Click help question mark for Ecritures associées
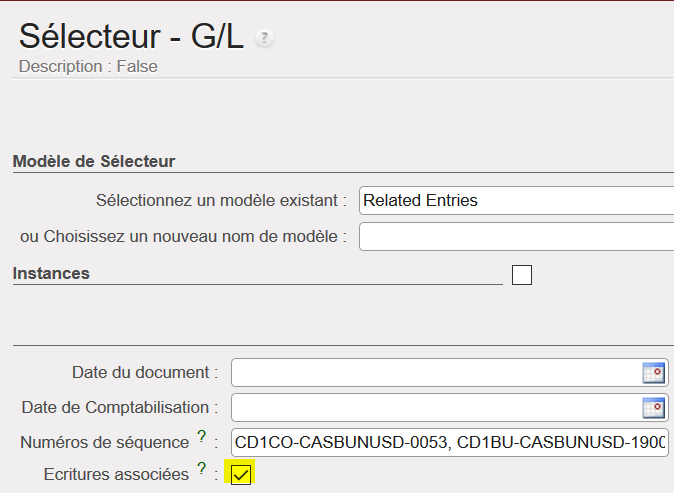674x493 pixels. pyautogui.click(x=201, y=468)
